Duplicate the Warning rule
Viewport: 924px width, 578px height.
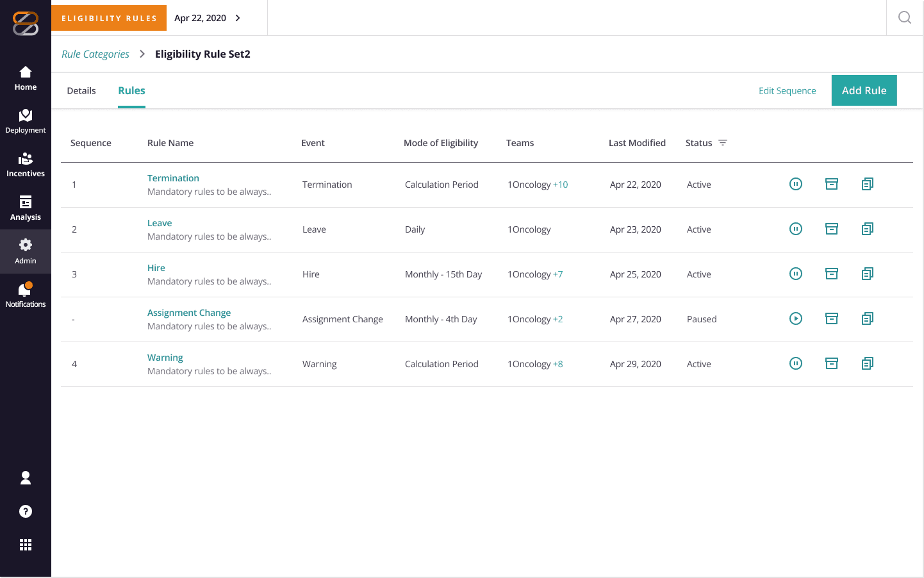coord(868,363)
